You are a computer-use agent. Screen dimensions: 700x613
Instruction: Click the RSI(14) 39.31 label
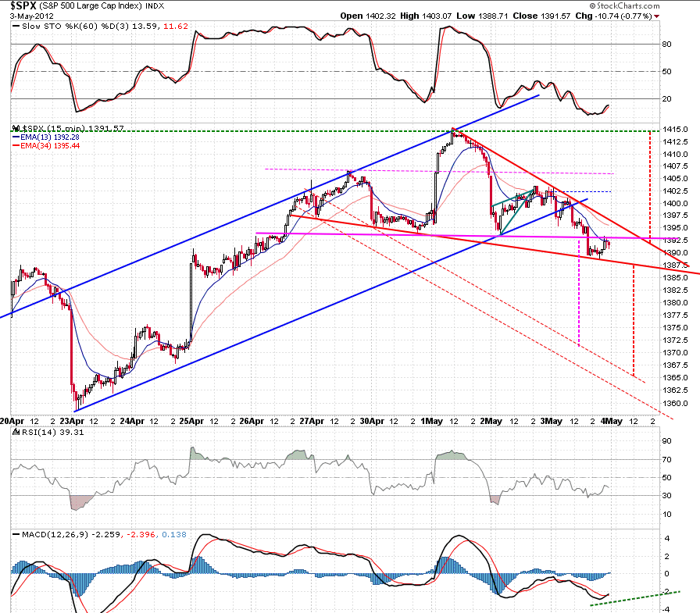53,433
